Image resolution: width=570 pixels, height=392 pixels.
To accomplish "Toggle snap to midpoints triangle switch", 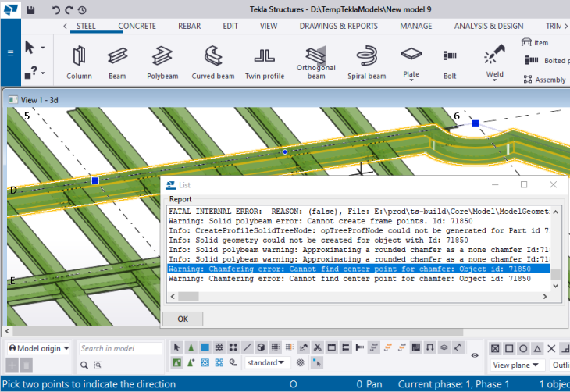I will 537,349.
